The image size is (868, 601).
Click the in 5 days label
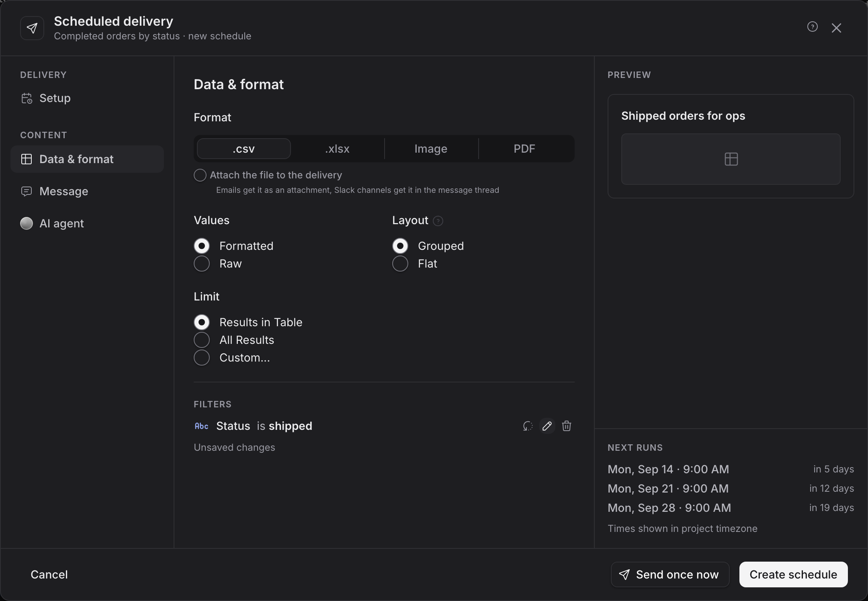tap(833, 469)
